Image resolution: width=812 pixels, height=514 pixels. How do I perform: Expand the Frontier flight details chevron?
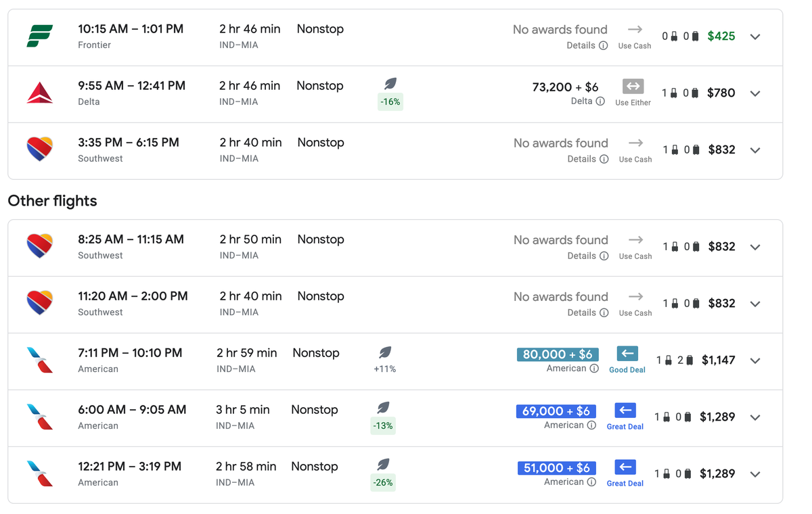pyautogui.click(x=755, y=37)
